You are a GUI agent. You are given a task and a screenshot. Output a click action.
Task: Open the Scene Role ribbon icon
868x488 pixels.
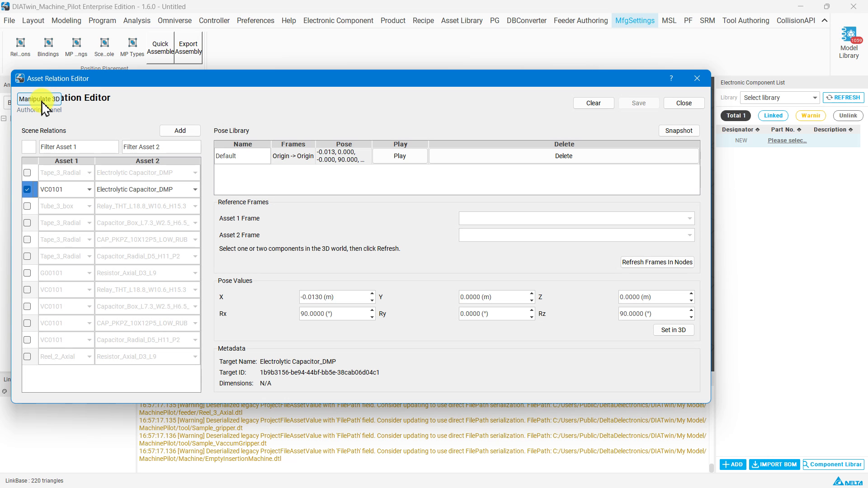pyautogui.click(x=104, y=47)
